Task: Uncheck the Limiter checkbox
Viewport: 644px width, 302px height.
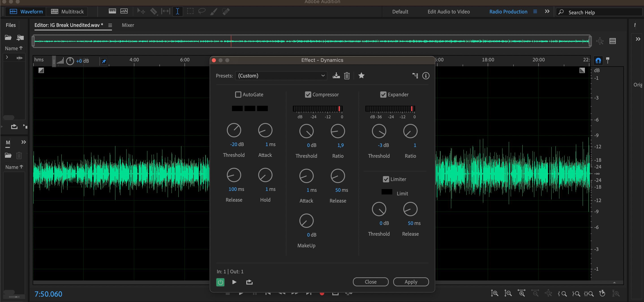Action: 386,179
